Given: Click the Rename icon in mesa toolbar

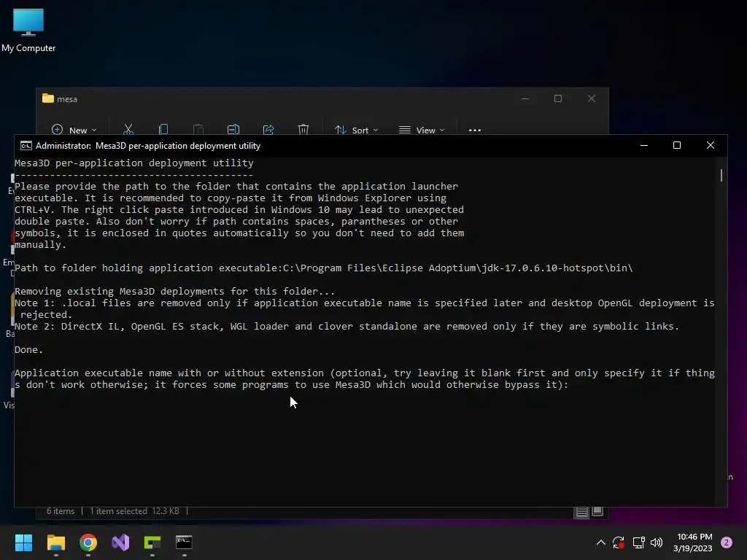Looking at the screenshot, I should coord(233,130).
